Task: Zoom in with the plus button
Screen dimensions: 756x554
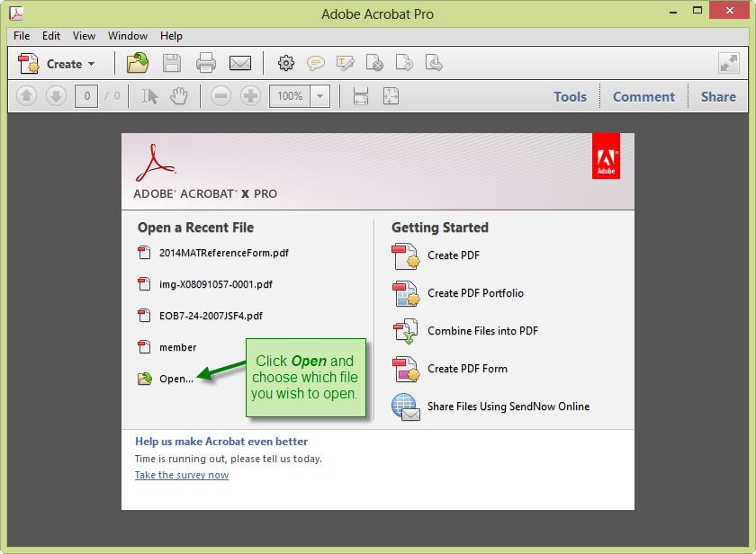Action: (250, 96)
